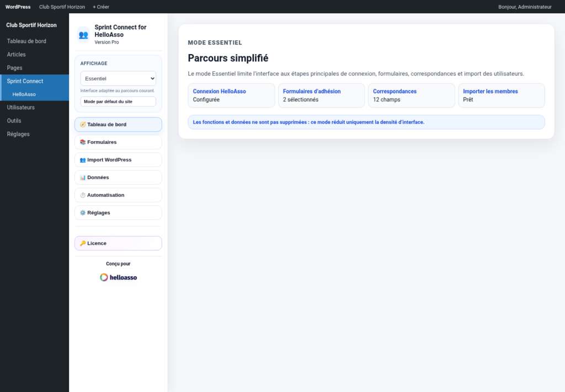Click the 'Version Pro' label
This screenshot has width=565, height=392.
[x=106, y=42]
